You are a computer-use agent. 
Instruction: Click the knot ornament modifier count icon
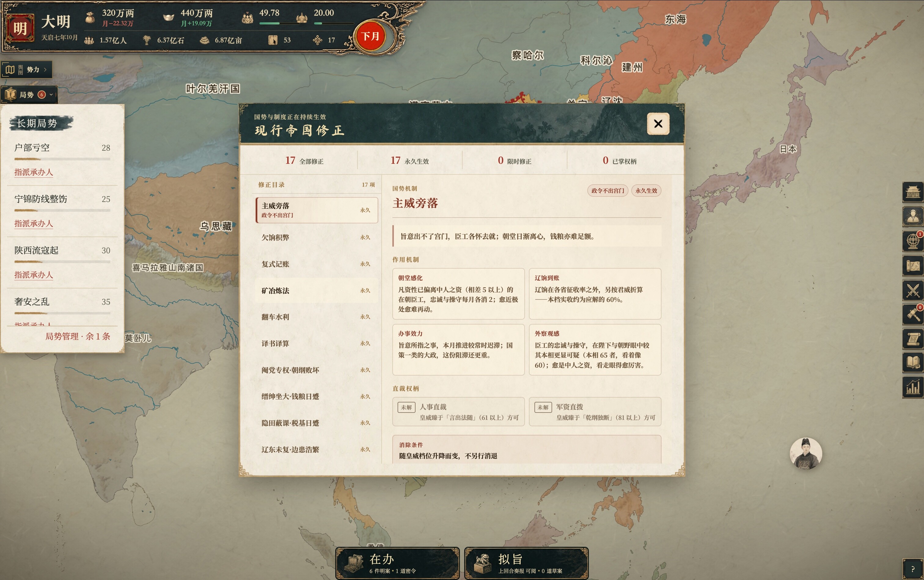point(317,40)
